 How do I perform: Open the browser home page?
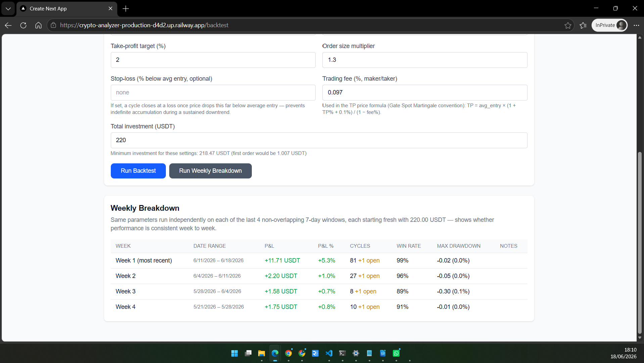click(38, 25)
